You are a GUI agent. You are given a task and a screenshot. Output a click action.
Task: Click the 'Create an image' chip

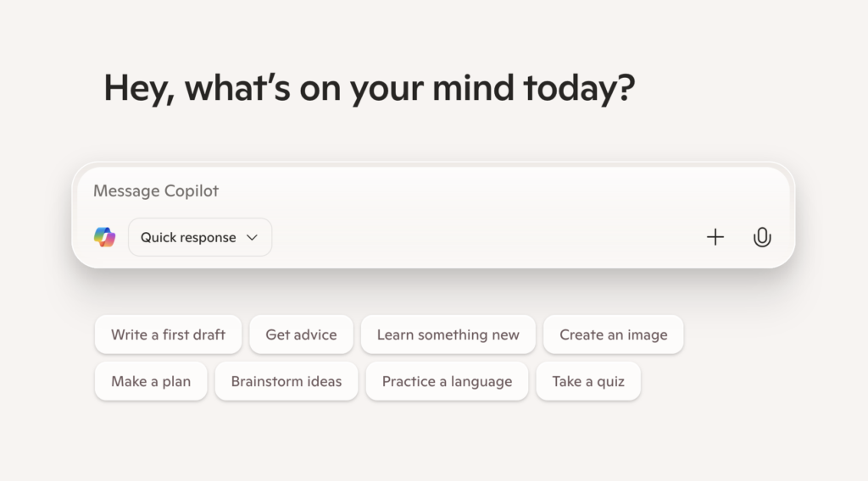tap(613, 334)
